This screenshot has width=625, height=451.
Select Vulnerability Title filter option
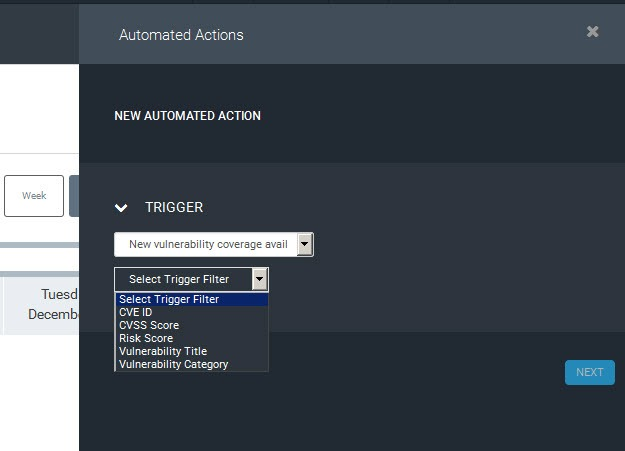[163, 351]
